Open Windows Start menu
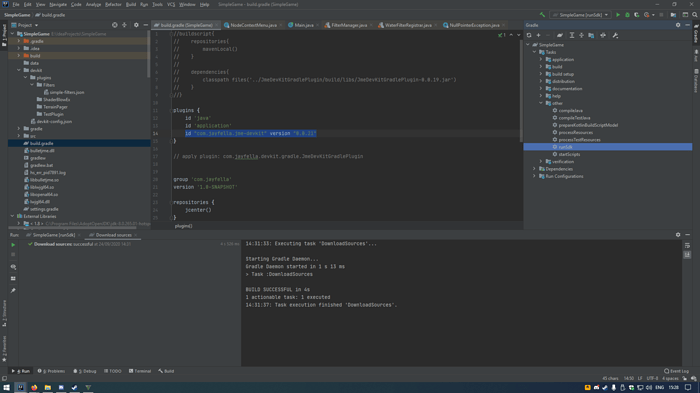Screen dimensions: 700x393 (x=6, y=388)
